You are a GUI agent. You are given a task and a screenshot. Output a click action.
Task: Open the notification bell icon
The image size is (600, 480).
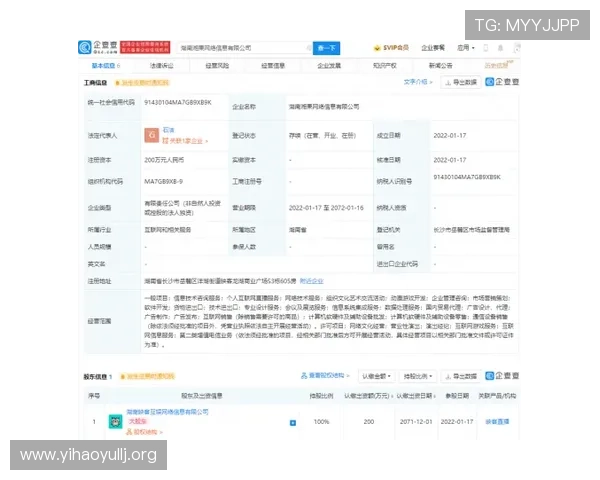tap(500, 48)
